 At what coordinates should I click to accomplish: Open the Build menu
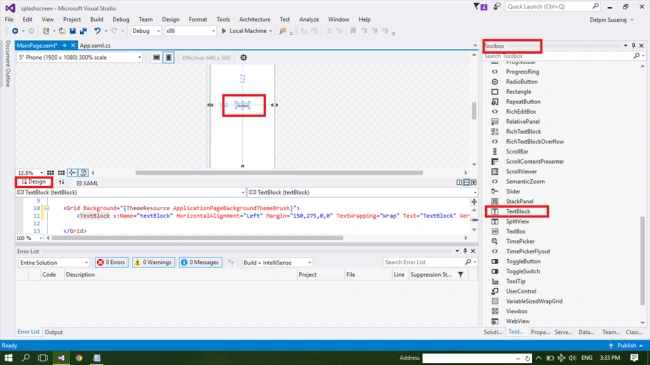click(x=97, y=19)
